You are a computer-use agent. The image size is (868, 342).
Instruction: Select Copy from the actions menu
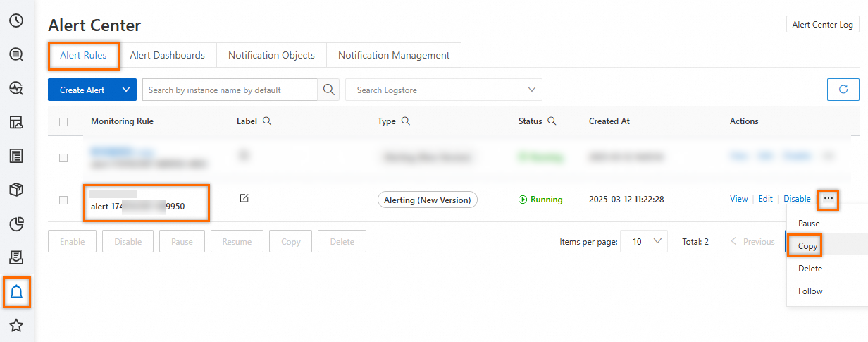click(x=808, y=246)
